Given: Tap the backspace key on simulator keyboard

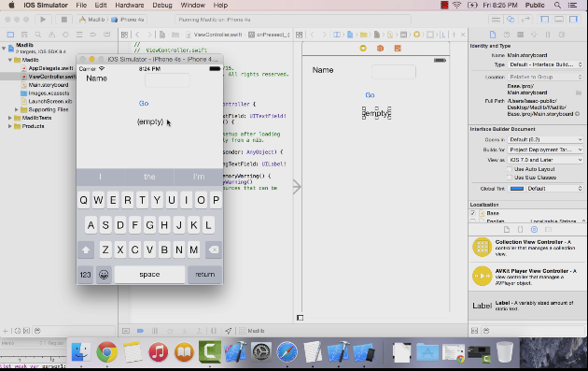Looking at the screenshot, I should pyautogui.click(x=214, y=250).
